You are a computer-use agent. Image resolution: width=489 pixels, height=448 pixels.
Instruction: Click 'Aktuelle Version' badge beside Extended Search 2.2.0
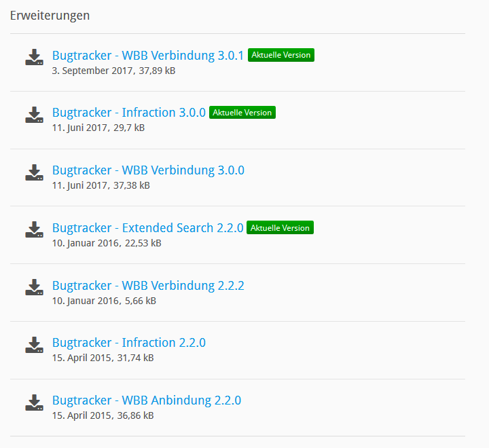pyautogui.click(x=280, y=228)
